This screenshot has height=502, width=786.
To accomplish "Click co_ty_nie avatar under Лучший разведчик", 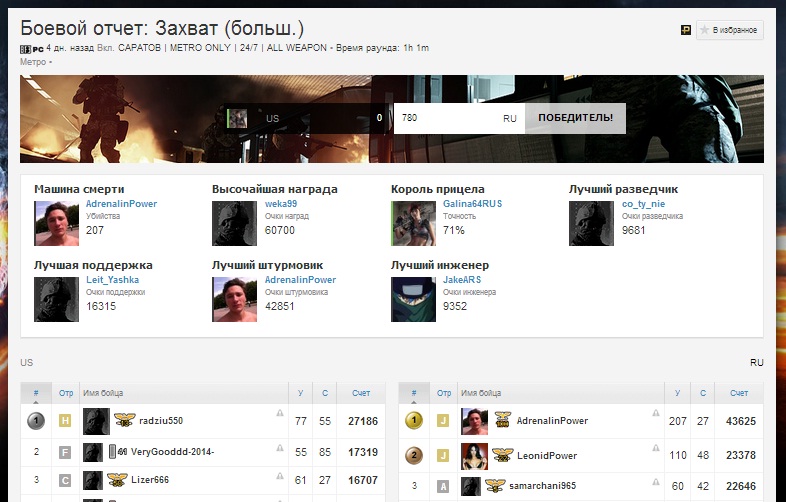I will coord(591,223).
